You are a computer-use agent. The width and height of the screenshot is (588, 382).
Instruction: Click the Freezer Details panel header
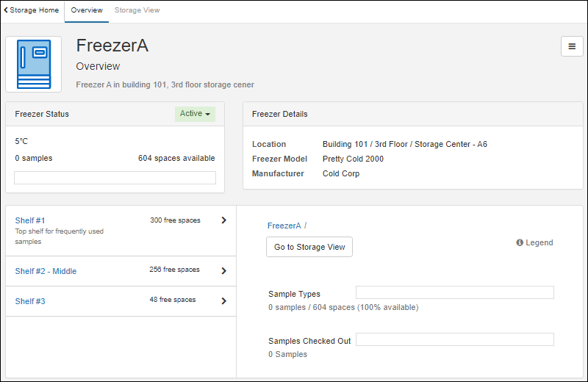[x=408, y=114]
